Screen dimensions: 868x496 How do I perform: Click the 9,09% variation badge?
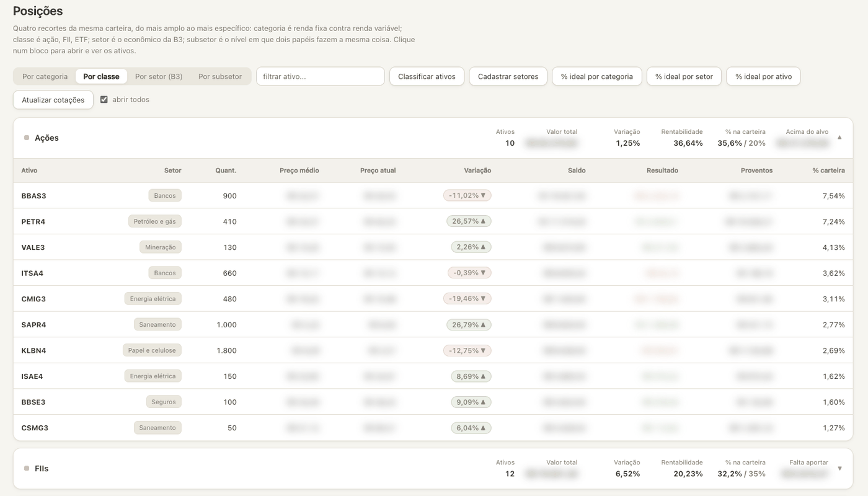point(471,402)
